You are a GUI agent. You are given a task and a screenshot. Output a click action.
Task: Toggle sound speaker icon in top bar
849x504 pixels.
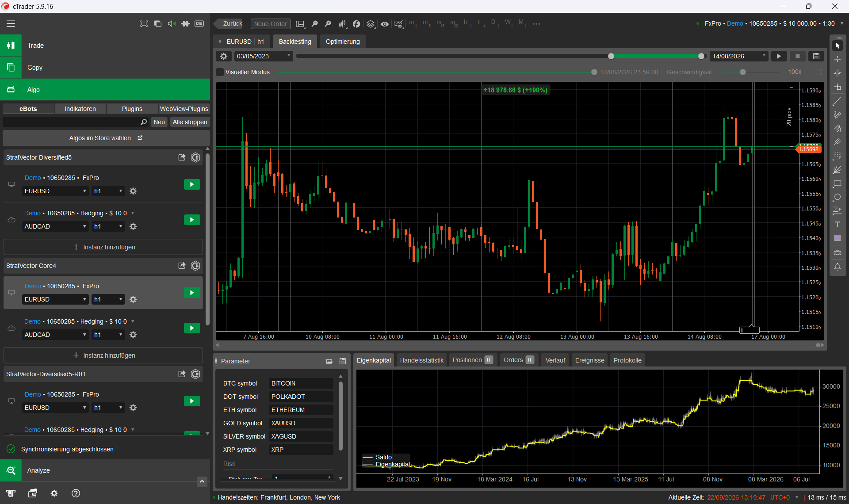[x=172, y=23]
